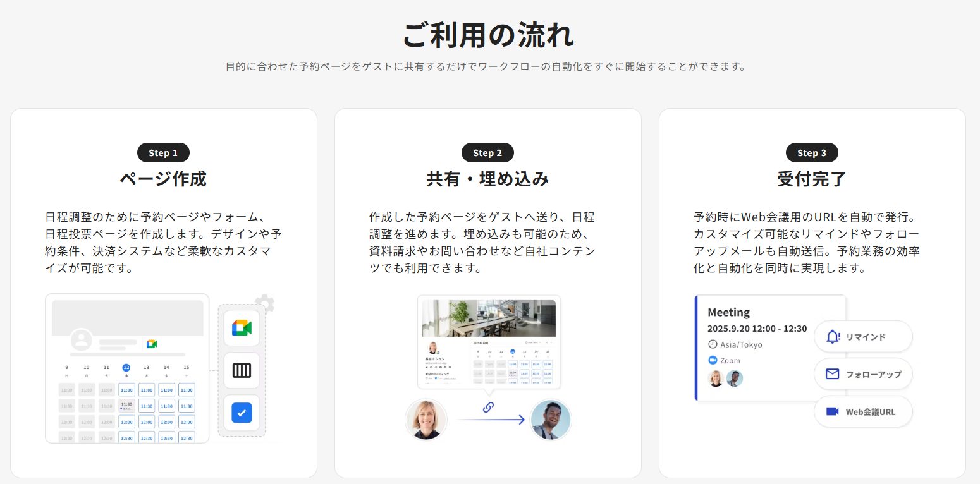This screenshot has height=484, width=980.
Task: Click the blonde woman's large round avatar
Action: [x=426, y=420]
